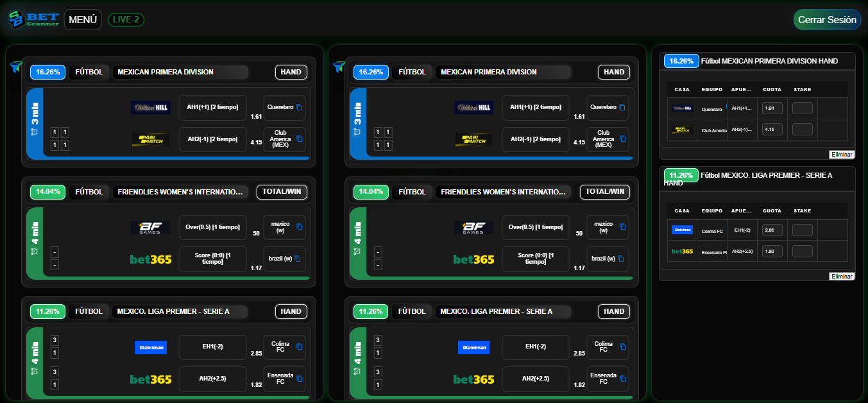This screenshot has width=868, height=403.
Task: Click Eliminar on the Primera Division panel
Action: (841, 154)
